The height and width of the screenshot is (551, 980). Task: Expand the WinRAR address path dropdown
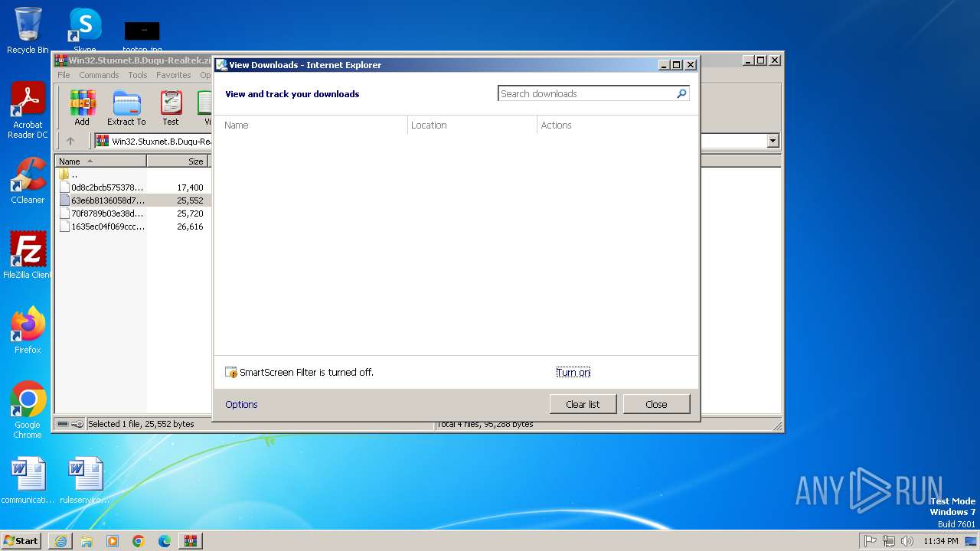(773, 141)
